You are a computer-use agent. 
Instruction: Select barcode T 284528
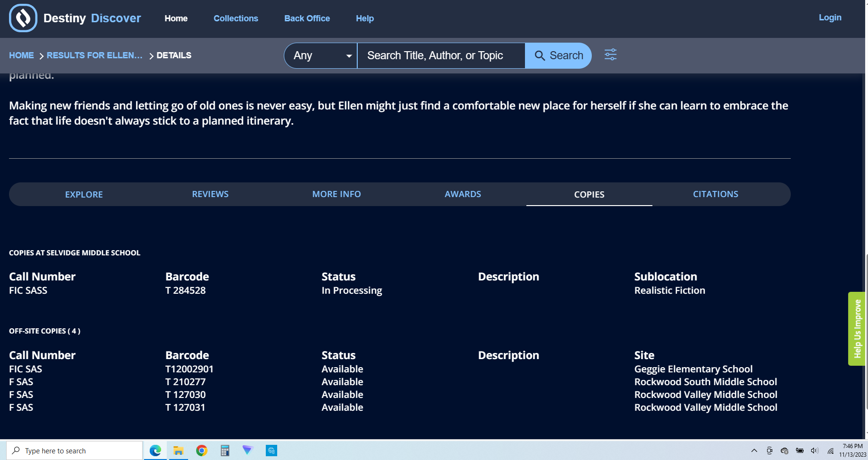pyautogui.click(x=185, y=290)
